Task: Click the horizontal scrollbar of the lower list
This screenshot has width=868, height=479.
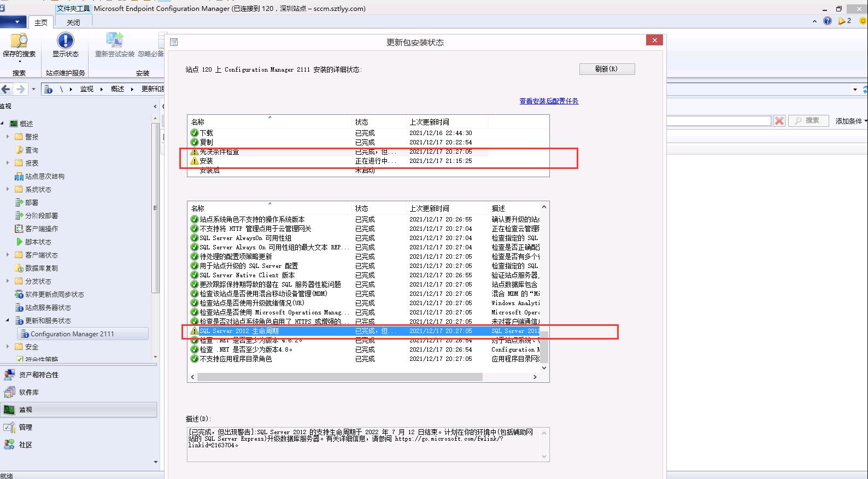Action: [x=340, y=377]
